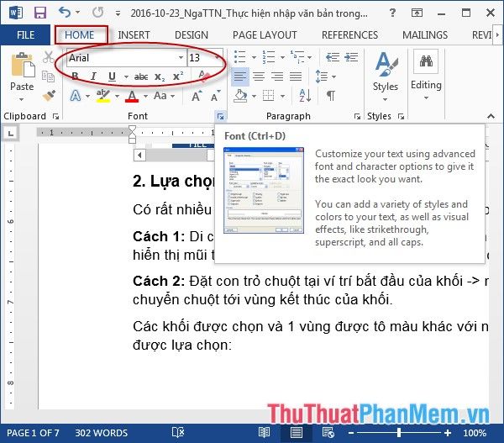504x443 pixels.
Task: Open the Customize Quick Access Toolbar arrow
Action: tap(118, 13)
